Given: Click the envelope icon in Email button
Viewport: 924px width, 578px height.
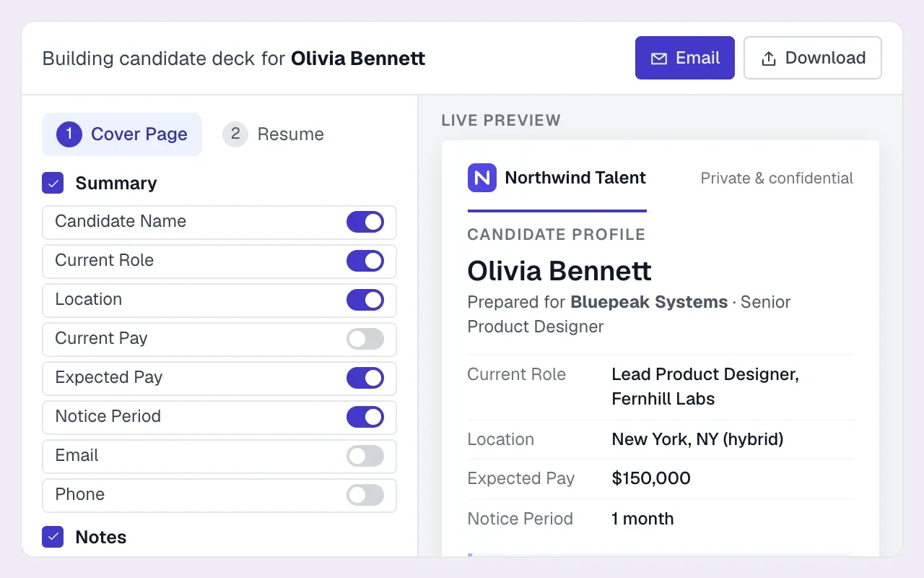Looking at the screenshot, I should [x=658, y=59].
